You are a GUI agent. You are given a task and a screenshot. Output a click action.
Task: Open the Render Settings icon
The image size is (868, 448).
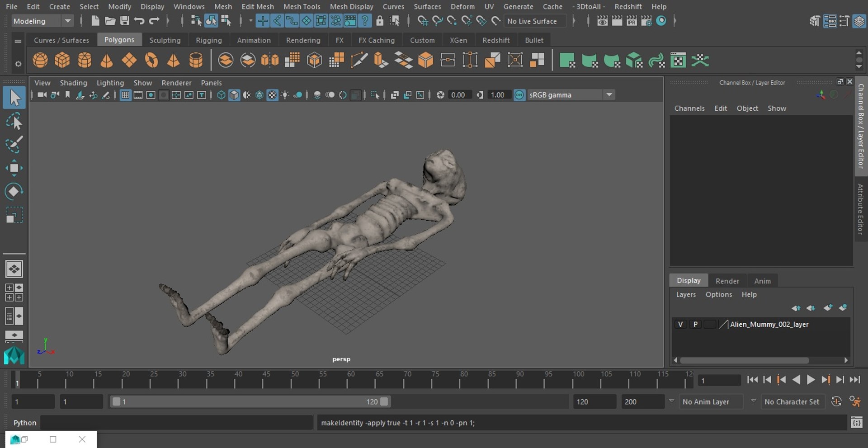[x=646, y=21]
